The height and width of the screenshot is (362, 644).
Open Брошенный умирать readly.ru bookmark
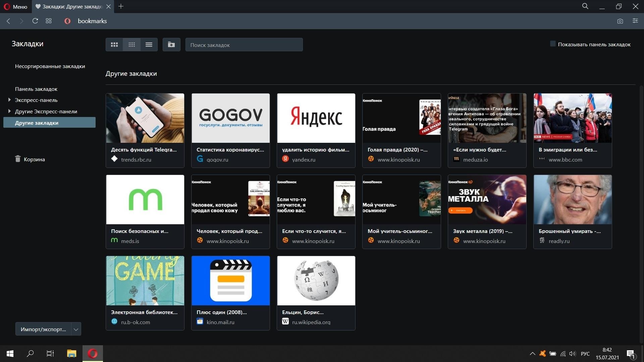[573, 212]
